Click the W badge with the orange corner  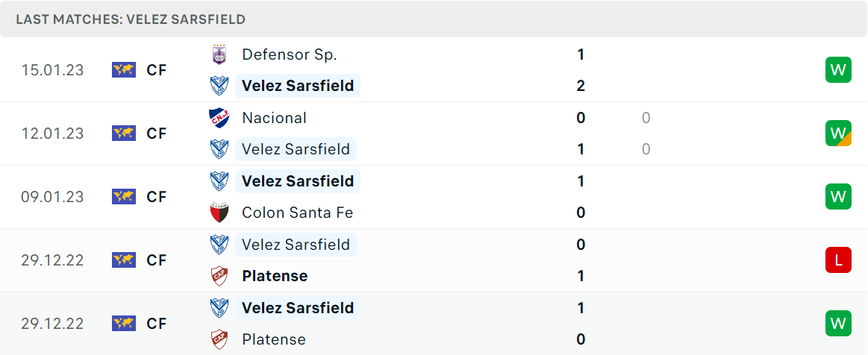click(838, 133)
